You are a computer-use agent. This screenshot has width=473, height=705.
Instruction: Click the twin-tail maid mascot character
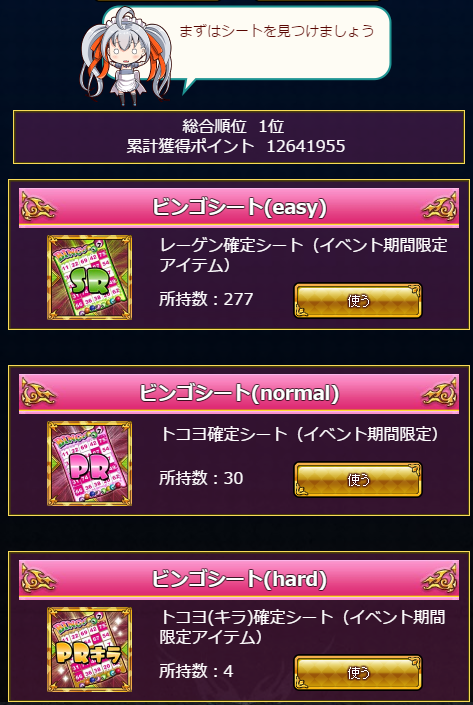click(x=126, y=56)
